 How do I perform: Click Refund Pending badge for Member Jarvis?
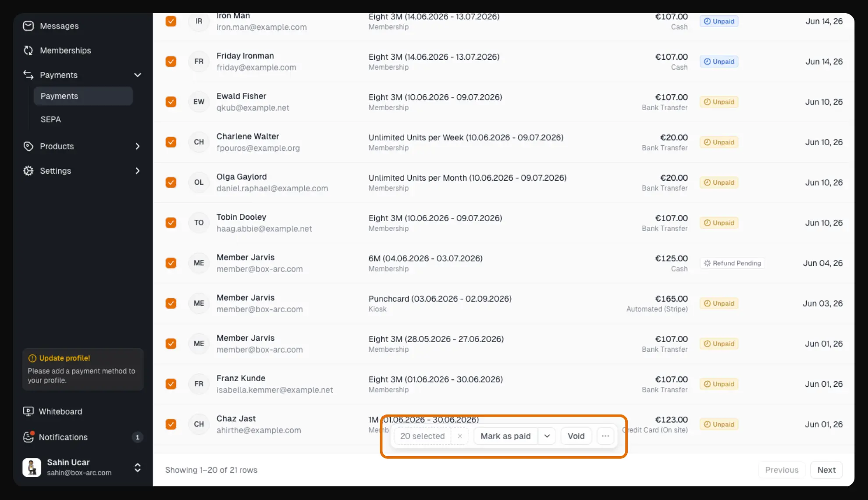tap(733, 263)
